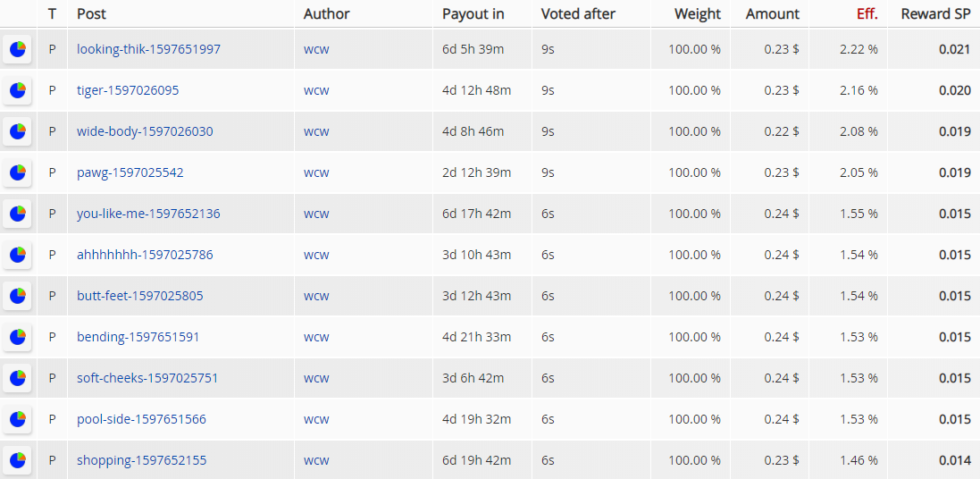
Task: Open pie chart icon for bending-1597651591
Action: click(x=18, y=337)
